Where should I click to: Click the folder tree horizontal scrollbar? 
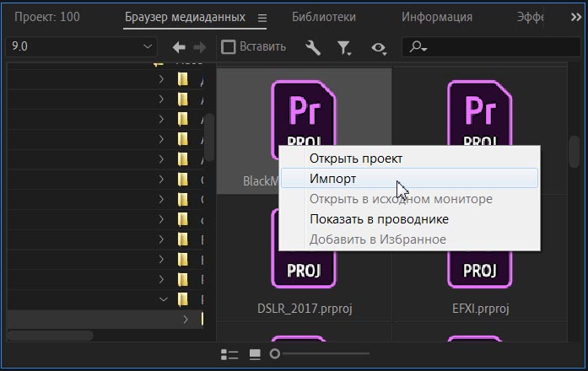coord(50,335)
